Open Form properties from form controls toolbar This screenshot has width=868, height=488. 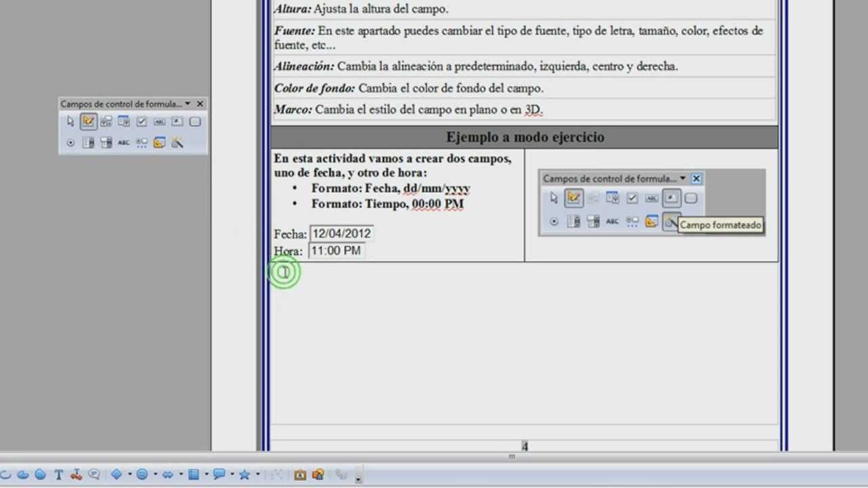click(x=124, y=122)
